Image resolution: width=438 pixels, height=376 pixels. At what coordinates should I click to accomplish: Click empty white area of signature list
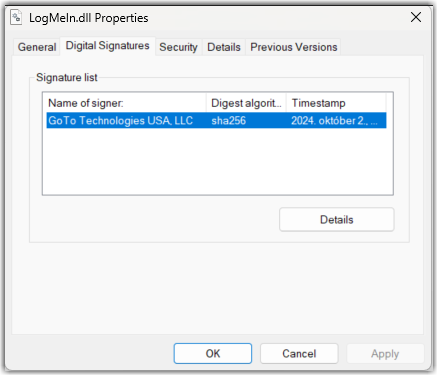[x=217, y=161]
